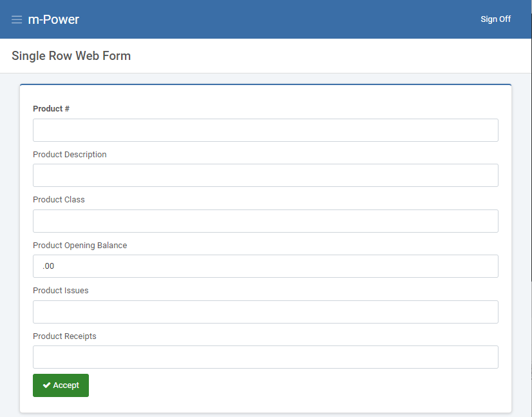Go to the m-Power home logo
This screenshot has width=532, height=417.
[x=53, y=19]
